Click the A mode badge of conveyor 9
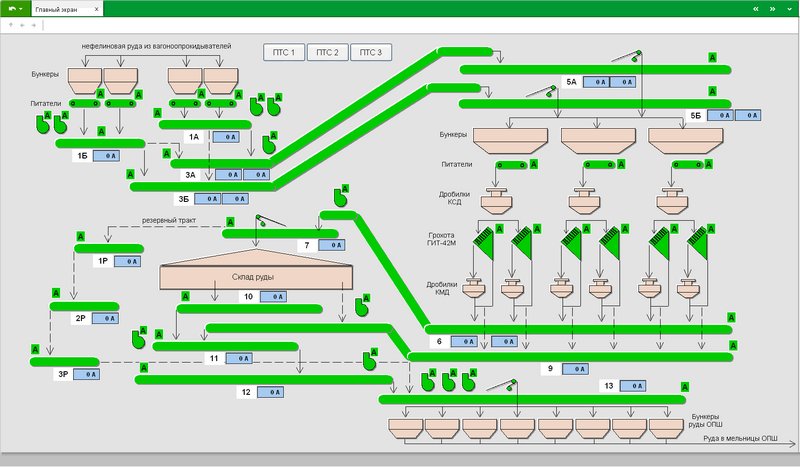This screenshot has height=467, width=800. tap(733, 346)
